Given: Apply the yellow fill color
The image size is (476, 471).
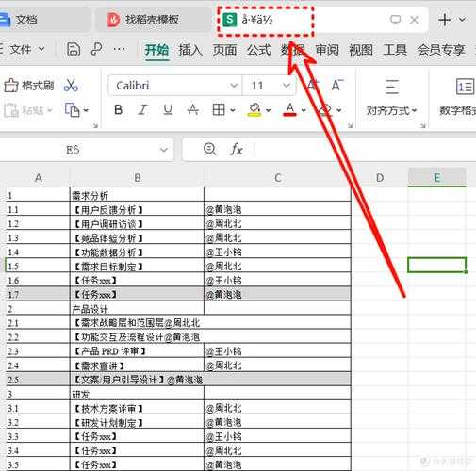Looking at the screenshot, I should click(254, 110).
